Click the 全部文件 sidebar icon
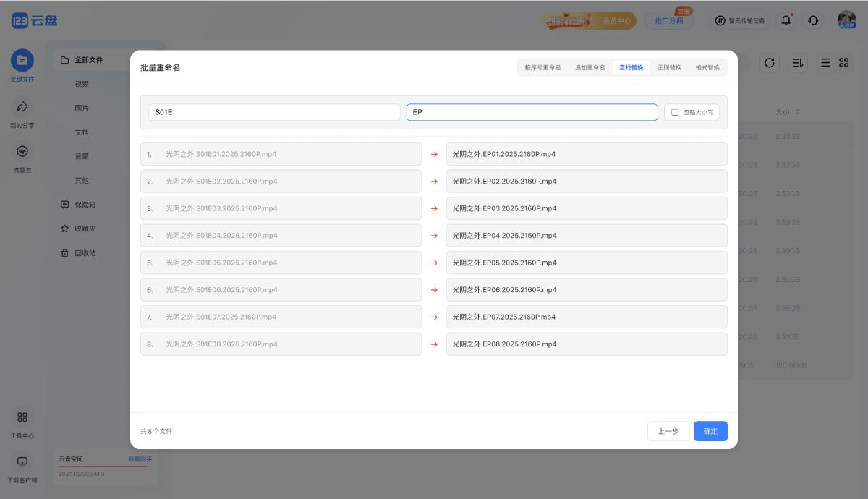The image size is (868, 499). [x=22, y=61]
